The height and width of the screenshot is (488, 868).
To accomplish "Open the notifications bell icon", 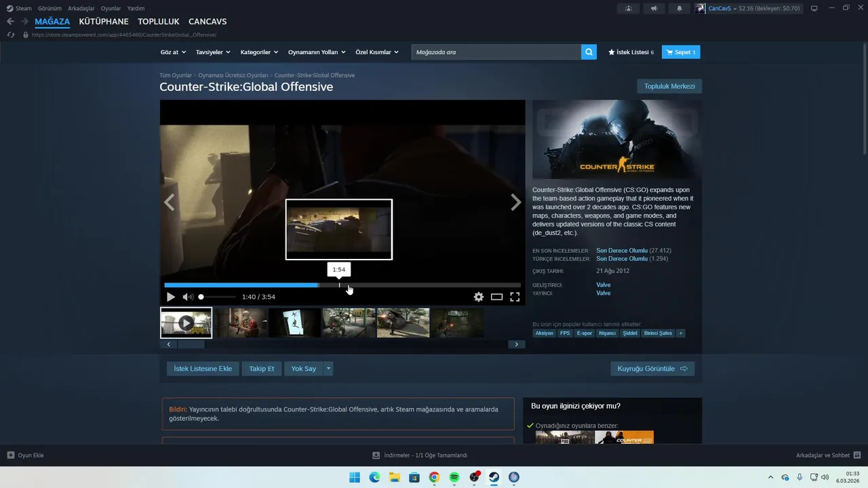I will [x=679, y=8].
